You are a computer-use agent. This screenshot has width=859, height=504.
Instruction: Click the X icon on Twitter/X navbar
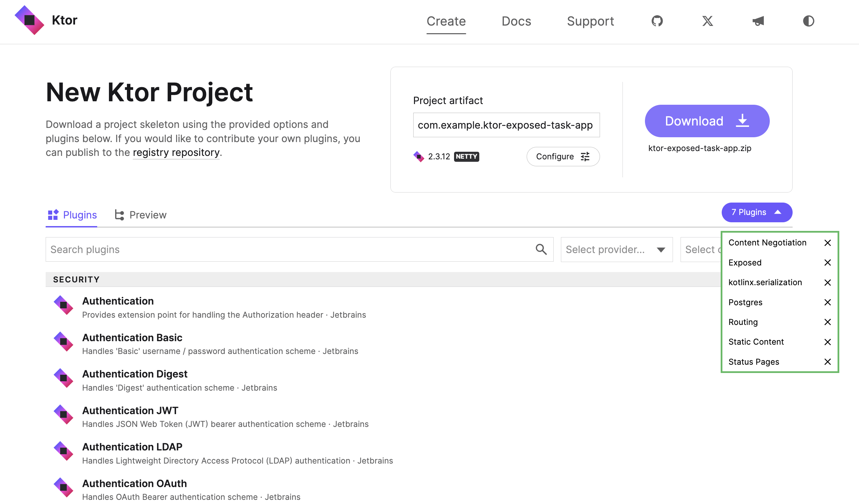click(x=706, y=20)
